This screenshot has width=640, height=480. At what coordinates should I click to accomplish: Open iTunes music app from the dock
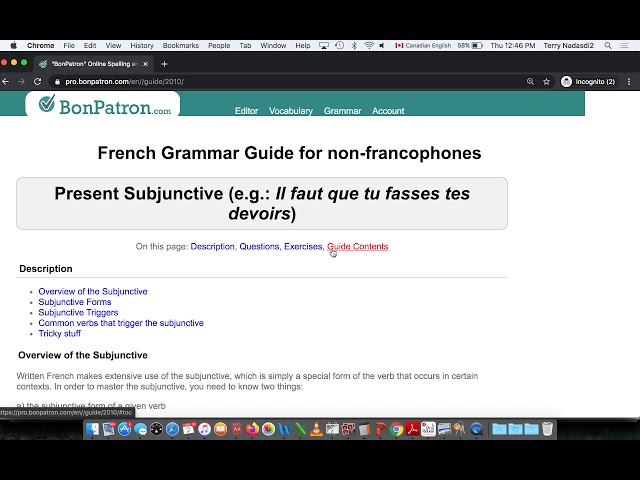(x=204, y=429)
